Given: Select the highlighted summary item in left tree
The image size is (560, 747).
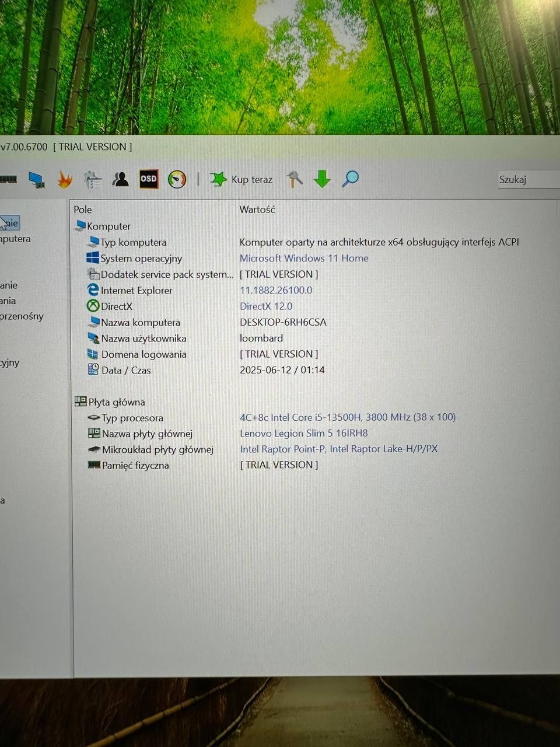Looking at the screenshot, I should click(x=10, y=222).
